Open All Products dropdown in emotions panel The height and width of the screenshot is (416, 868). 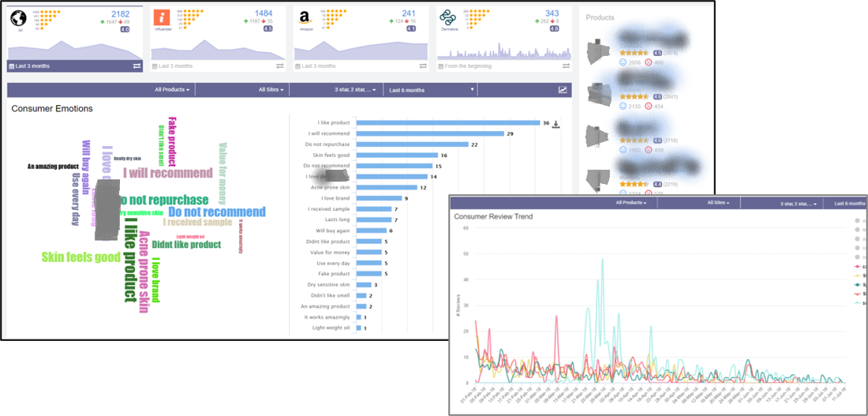(x=172, y=90)
